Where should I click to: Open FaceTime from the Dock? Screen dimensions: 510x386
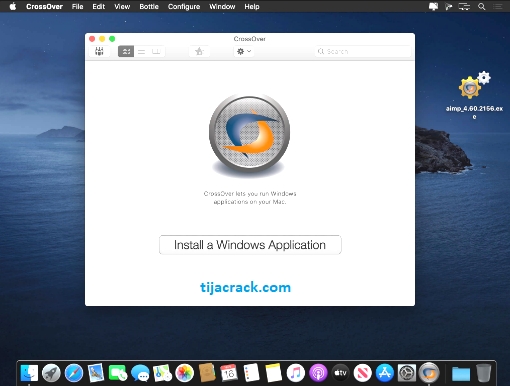pyautogui.click(x=118, y=373)
